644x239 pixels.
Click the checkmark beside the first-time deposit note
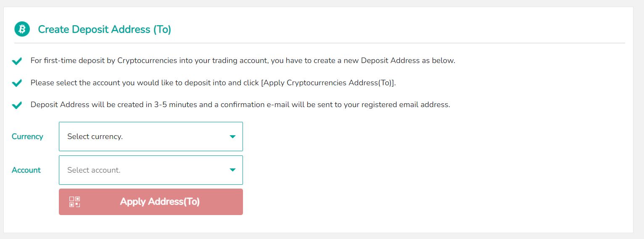click(x=17, y=61)
